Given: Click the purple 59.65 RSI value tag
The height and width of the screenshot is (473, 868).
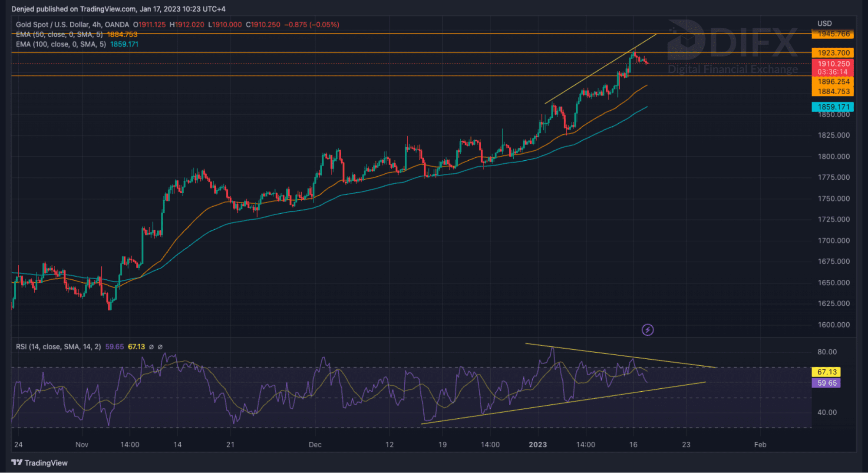Looking at the screenshot, I should pos(826,383).
